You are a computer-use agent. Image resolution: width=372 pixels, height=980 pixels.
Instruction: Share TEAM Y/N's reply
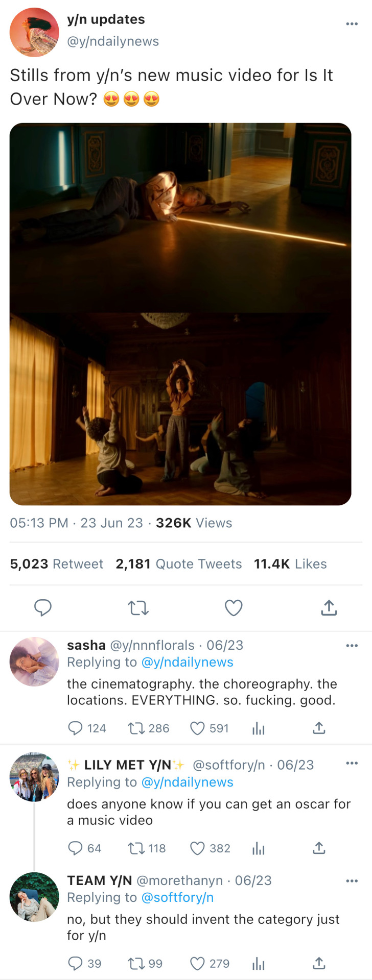pos(319,963)
